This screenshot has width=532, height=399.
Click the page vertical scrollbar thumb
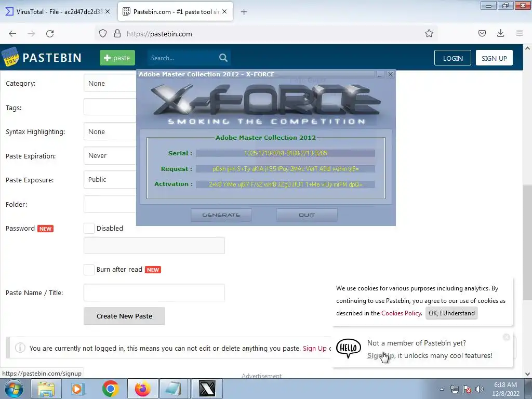click(527, 242)
